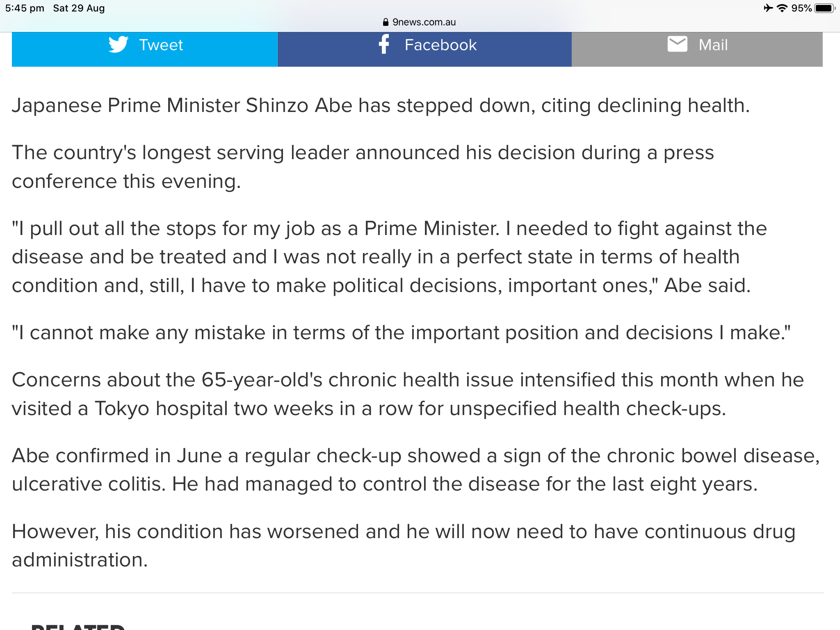Screen dimensions: 840x630
Task: Click the Facebook f logo icon
Action: coord(384,44)
